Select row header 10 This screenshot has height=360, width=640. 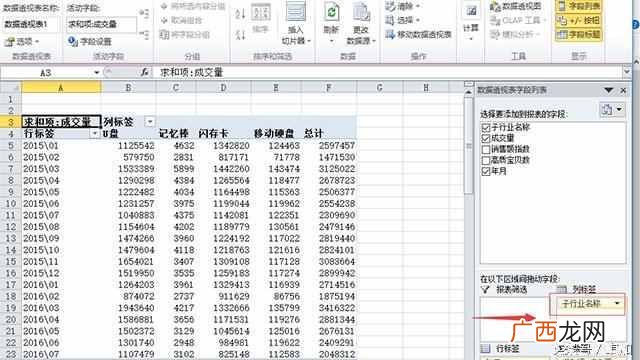(10, 203)
